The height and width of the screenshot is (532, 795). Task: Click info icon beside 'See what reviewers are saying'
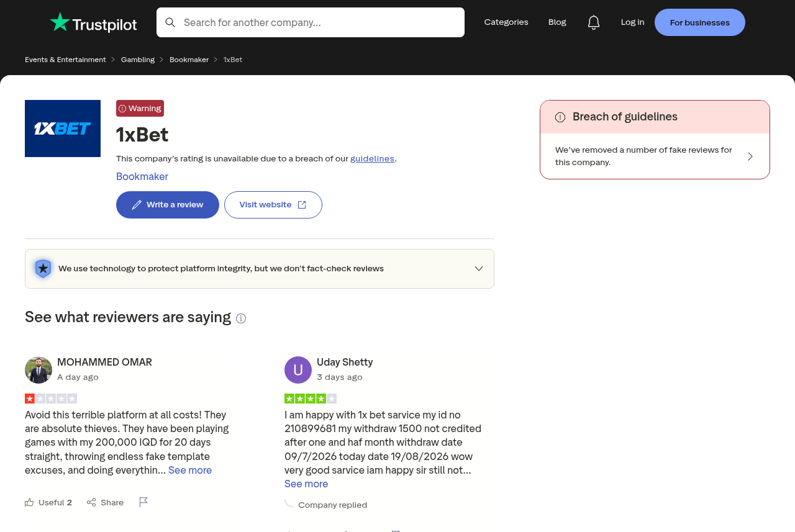click(241, 318)
